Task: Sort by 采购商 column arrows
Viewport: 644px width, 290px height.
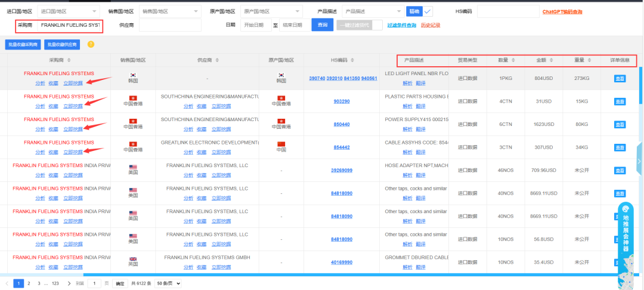Action: pos(69,60)
